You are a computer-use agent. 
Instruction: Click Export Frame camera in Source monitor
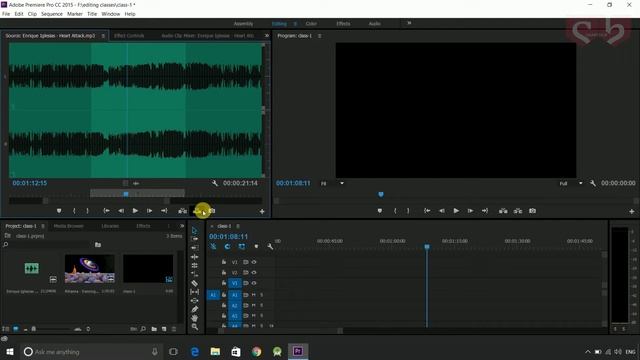[x=212, y=211]
